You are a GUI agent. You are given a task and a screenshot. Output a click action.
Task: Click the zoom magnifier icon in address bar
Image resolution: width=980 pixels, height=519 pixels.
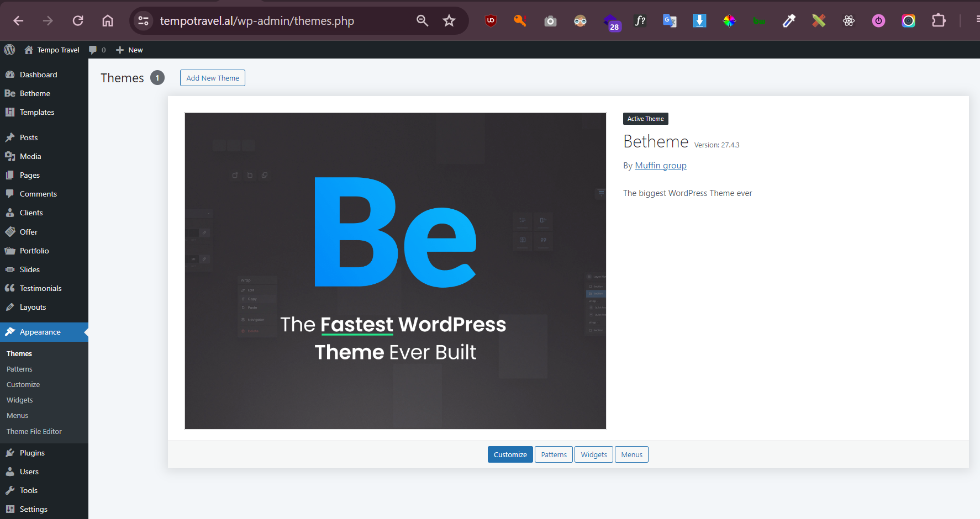click(423, 21)
